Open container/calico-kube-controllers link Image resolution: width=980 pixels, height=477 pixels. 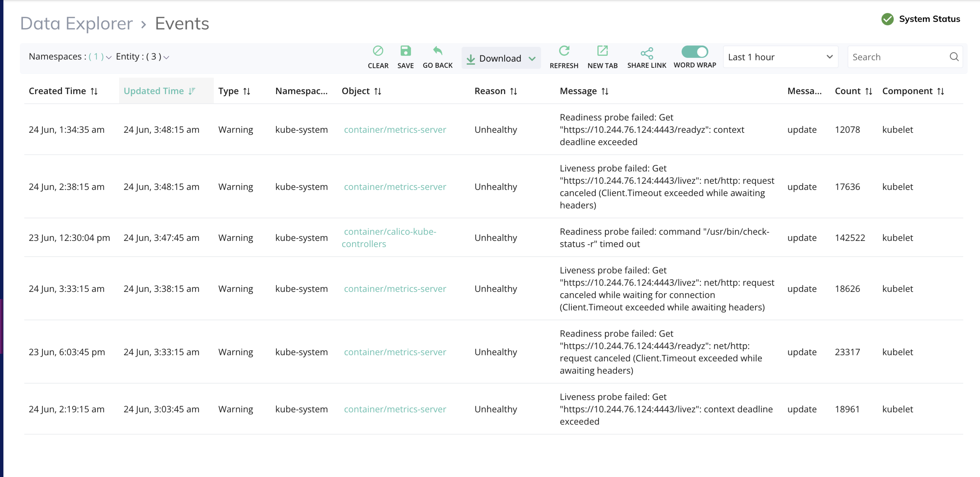tap(389, 238)
